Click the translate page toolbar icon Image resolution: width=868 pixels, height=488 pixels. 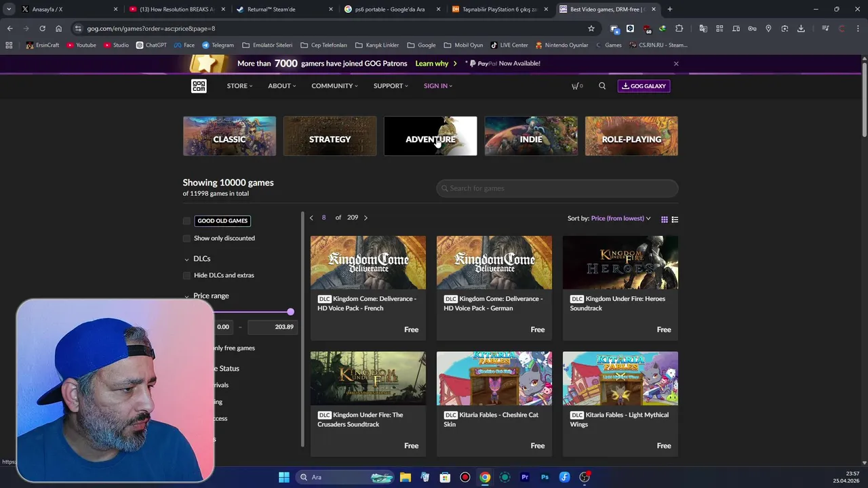click(x=703, y=28)
